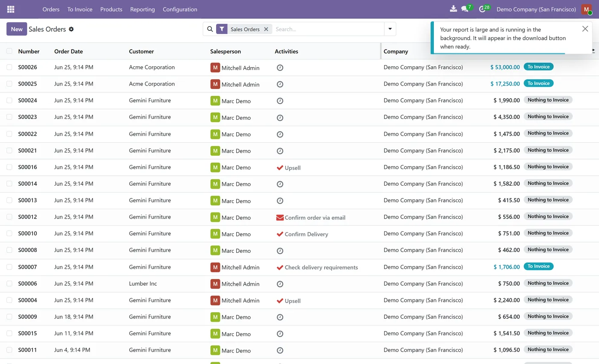Click activity clock icon for S00008
Viewport: 599px width, 364px height.
click(280, 251)
